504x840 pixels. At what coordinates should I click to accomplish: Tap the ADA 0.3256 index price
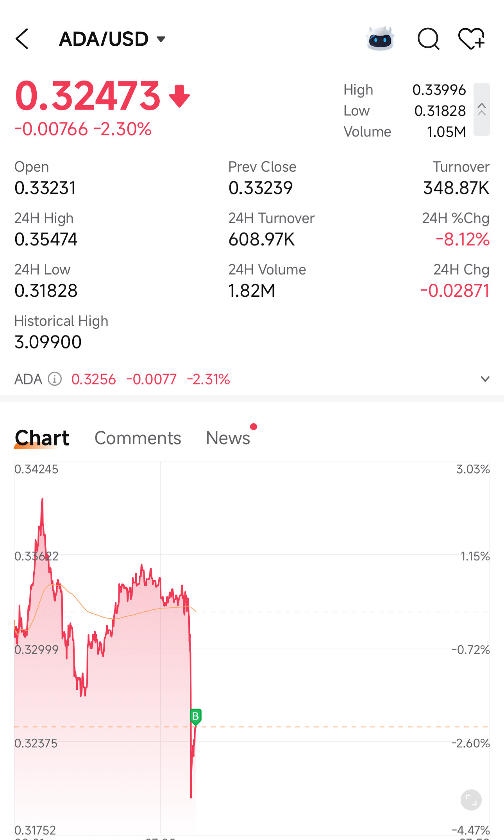[x=94, y=379]
